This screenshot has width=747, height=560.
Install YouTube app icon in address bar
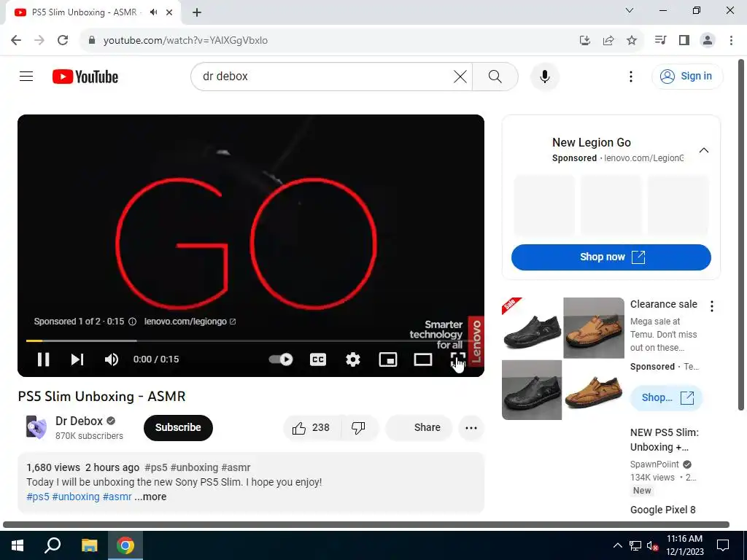[584, 41]
